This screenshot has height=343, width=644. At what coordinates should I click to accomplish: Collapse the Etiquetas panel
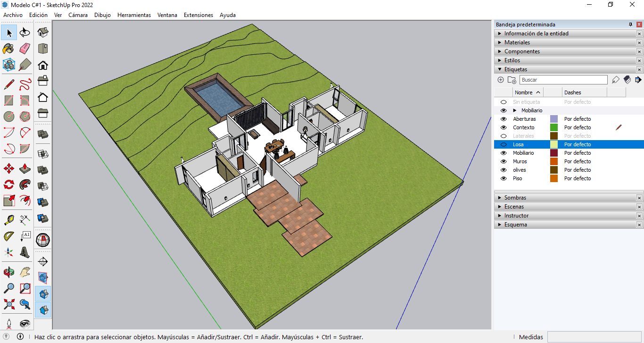[x=516, y=69]
